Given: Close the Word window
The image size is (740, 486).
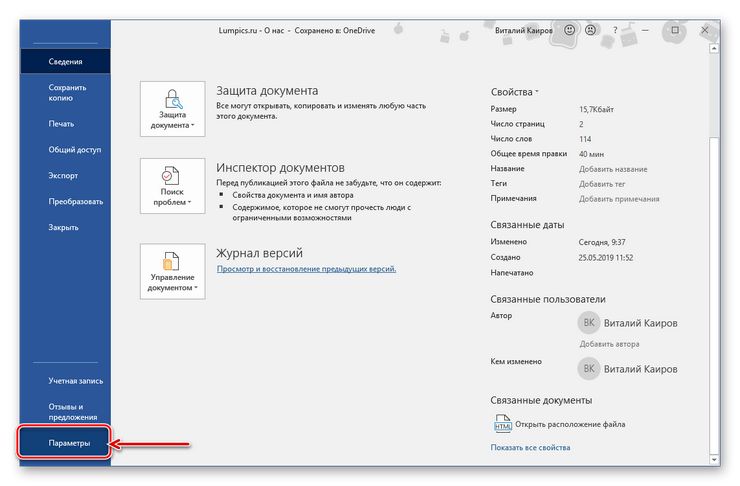Looking at the screenshot, I should pos(704,30).
